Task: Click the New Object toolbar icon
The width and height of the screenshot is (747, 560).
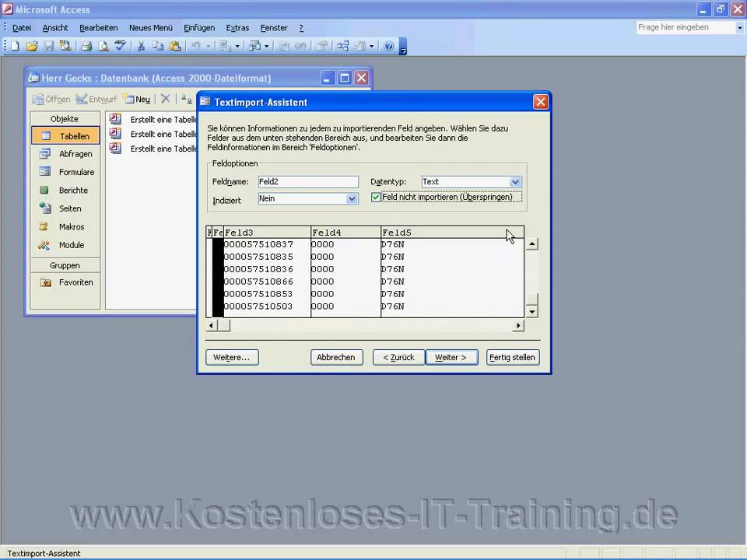Action: coord(360,46)
